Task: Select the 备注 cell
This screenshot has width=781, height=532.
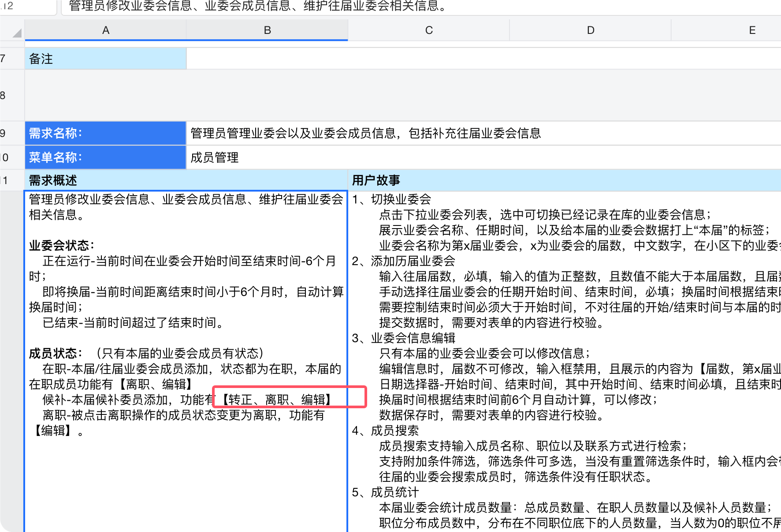Action: pos(106,58)
